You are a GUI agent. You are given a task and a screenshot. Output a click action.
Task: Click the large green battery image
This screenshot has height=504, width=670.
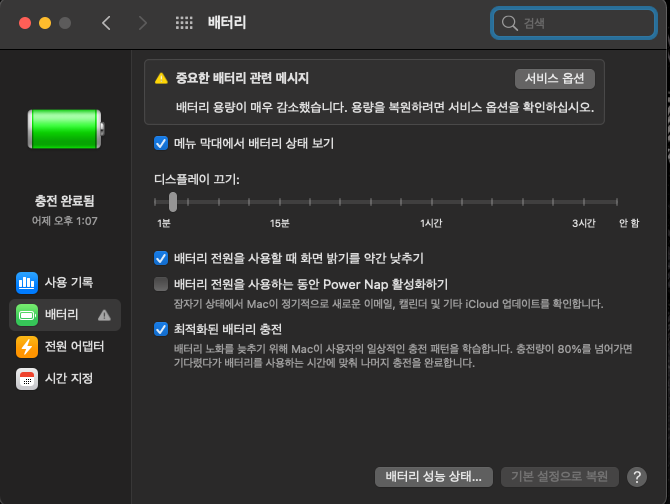(66, 129)
